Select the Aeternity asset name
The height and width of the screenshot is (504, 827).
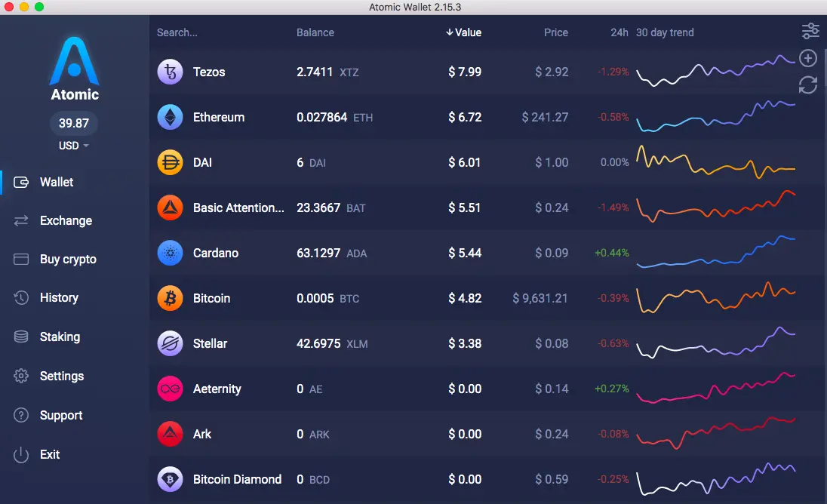pyautogui.click(x=217, y=389)
